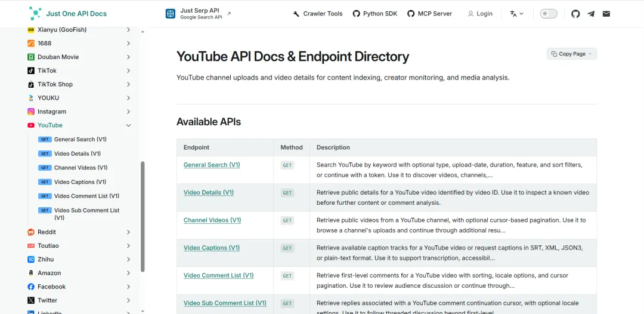
Task: Click the 1688 sidebar icon
Action: [x=31, y=43]
